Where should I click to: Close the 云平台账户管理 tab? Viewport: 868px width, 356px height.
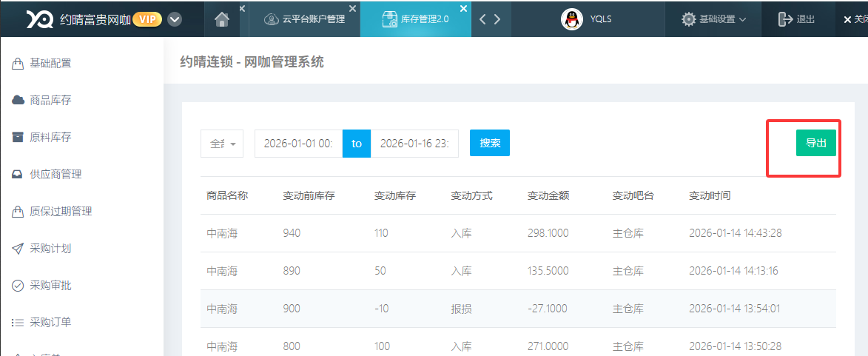click(353, 8)
